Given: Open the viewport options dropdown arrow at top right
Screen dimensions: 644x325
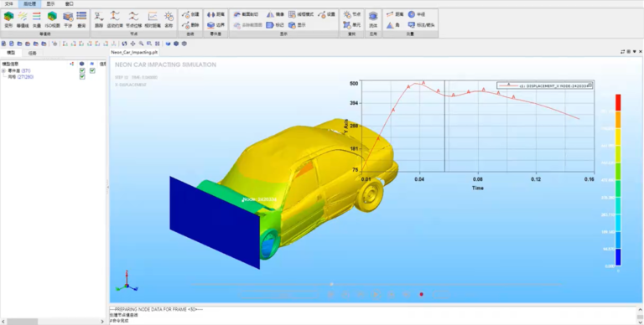Looking at the screenshot, I should pyautogui.click(x=635, y=52).
